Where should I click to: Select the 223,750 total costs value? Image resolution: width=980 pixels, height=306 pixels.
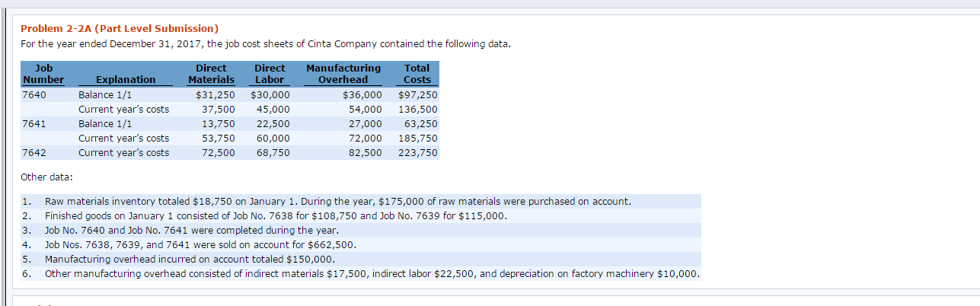click(x=417, y=153)
